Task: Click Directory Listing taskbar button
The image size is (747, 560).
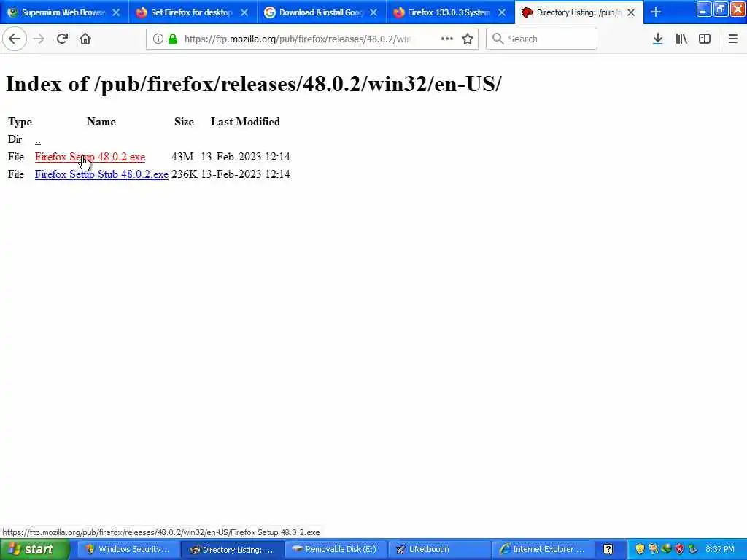Action: pyautogui.click(x=232, y=549)
